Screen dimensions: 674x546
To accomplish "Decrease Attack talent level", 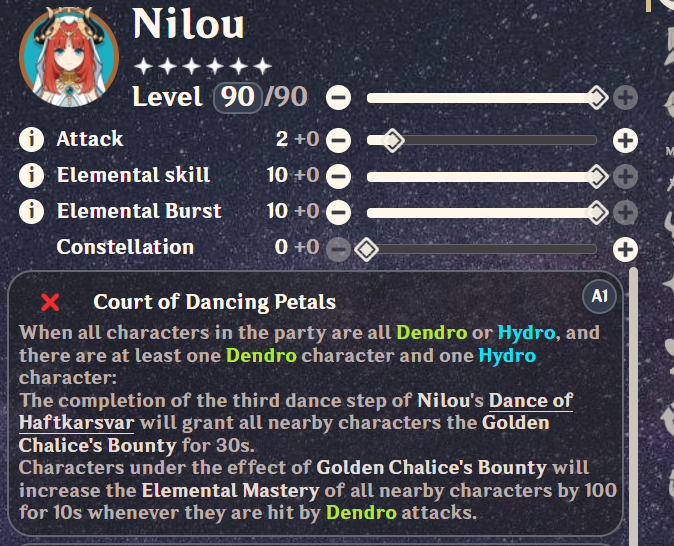I will [339, 140].
